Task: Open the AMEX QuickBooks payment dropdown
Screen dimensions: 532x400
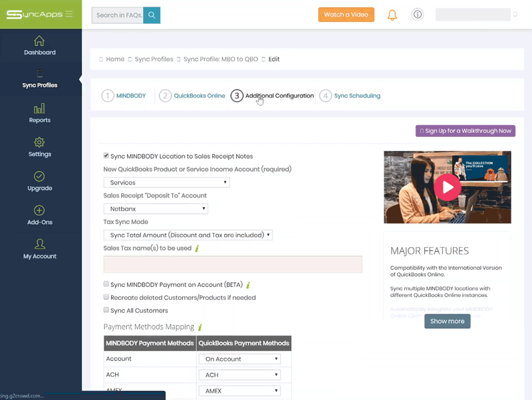Action: click(x=239, y=391)
